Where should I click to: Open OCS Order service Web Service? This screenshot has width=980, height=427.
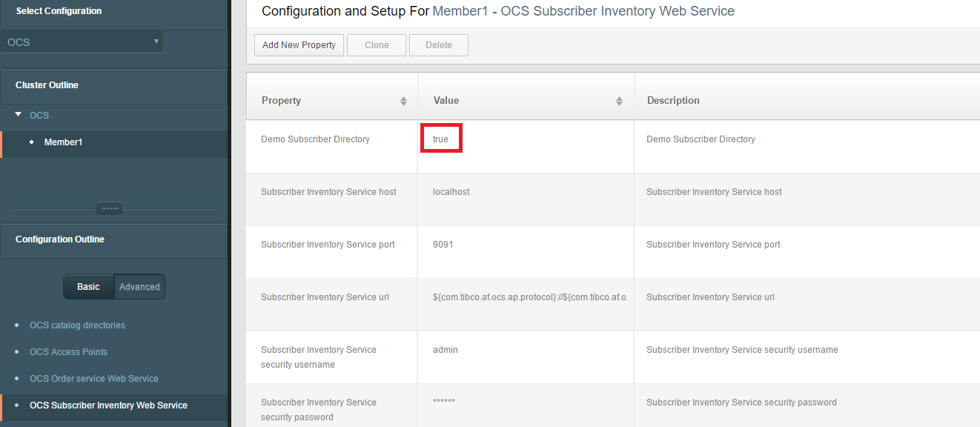tap(93, 379)
